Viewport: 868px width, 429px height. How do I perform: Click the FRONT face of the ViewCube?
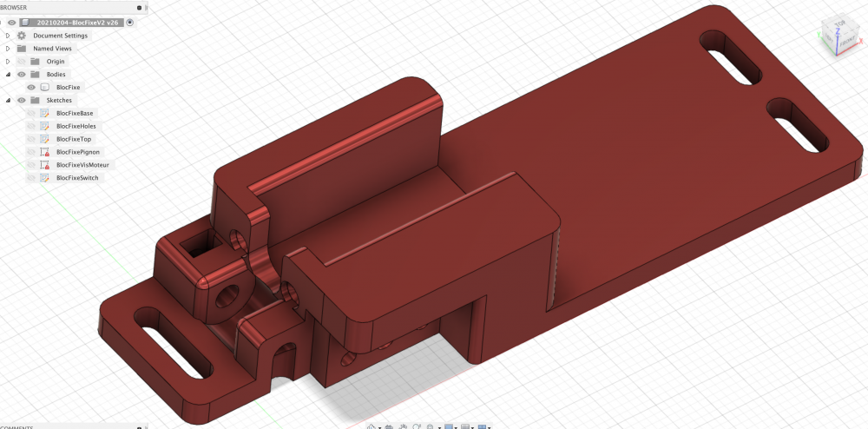[x=845, y=43]
